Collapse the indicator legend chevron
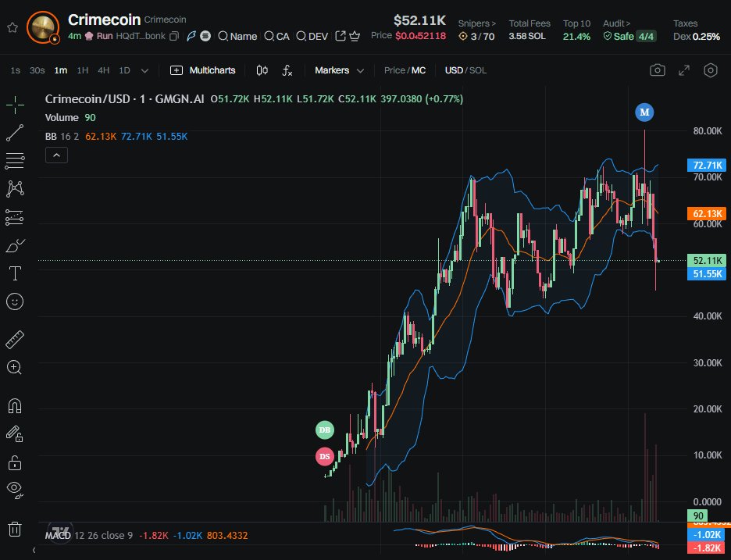 point(56,155)
